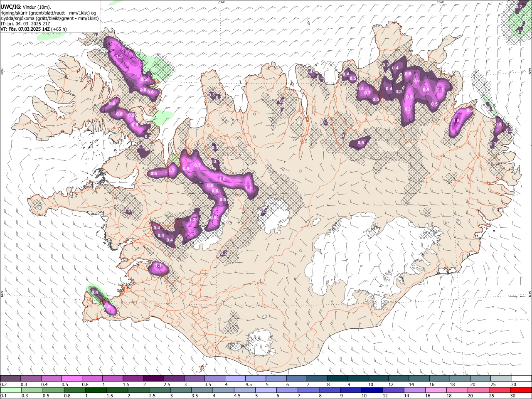Click the '1.0' snowfall value on the map
This screenshot has width=532, height=399.
(222, 179)
